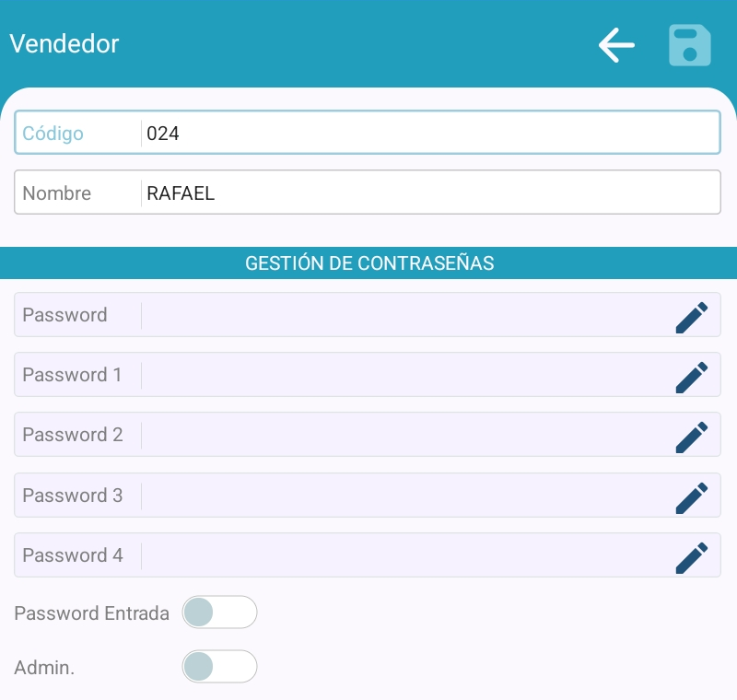The height and width of the screenshot is (700, 737).
Task: Click the Nombre field with RAFAEL
Action: pyautogui.click(x=428, y=193)
